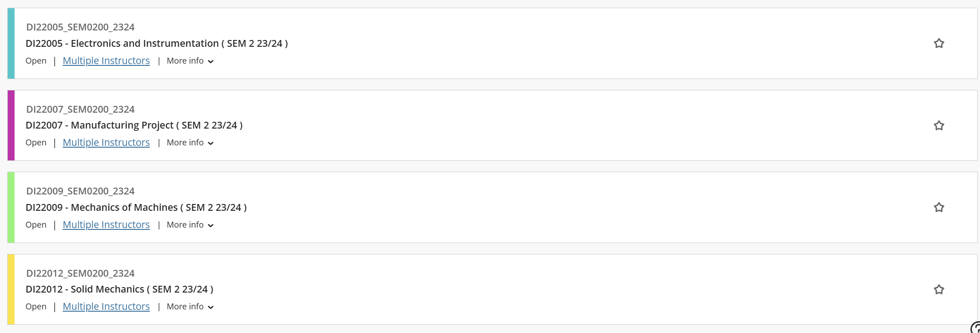This screenshot has width=980, height=333.
Task: Expand More info for Manufacturing Project
Action: 190,143
